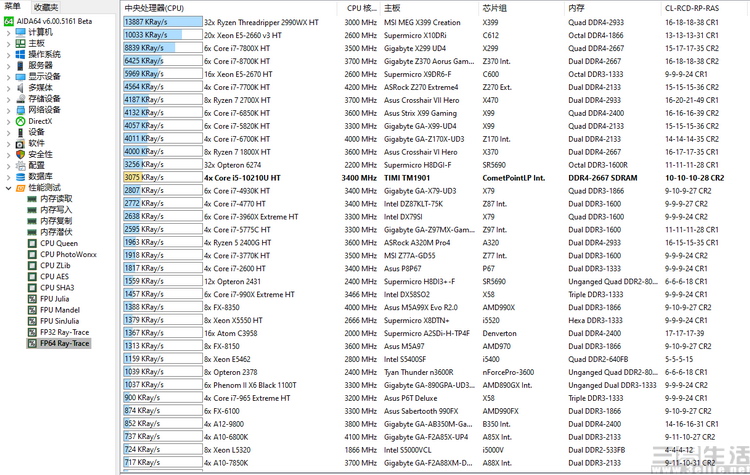
Task: Select the 设备 devices icon
Action: click(x=20, y=132)
